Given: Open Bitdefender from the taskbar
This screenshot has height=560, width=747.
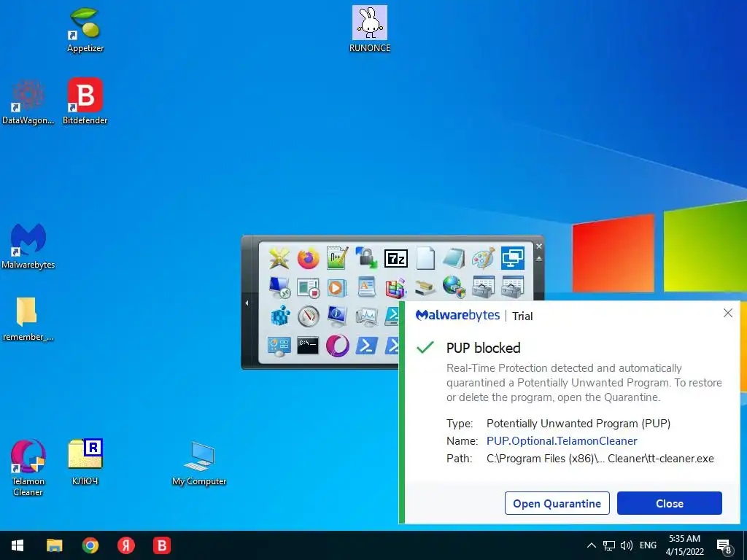Looking at the screenshot, I should point(162,545).
